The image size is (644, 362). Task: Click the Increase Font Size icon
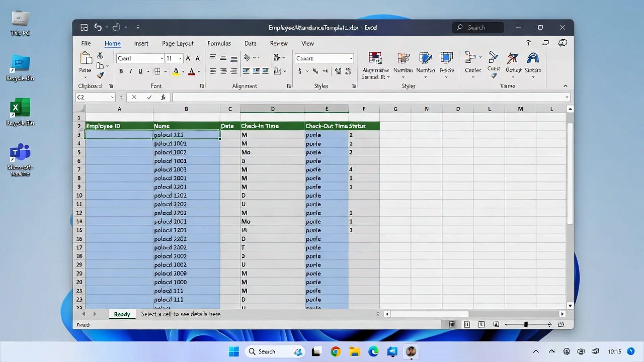pos(189,58)
